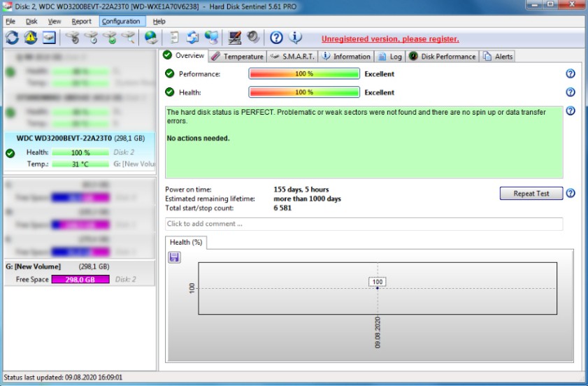This screenshot has height=386, width=588.
Task: Switch to the Alerts tab
Action: coord(498,56)
